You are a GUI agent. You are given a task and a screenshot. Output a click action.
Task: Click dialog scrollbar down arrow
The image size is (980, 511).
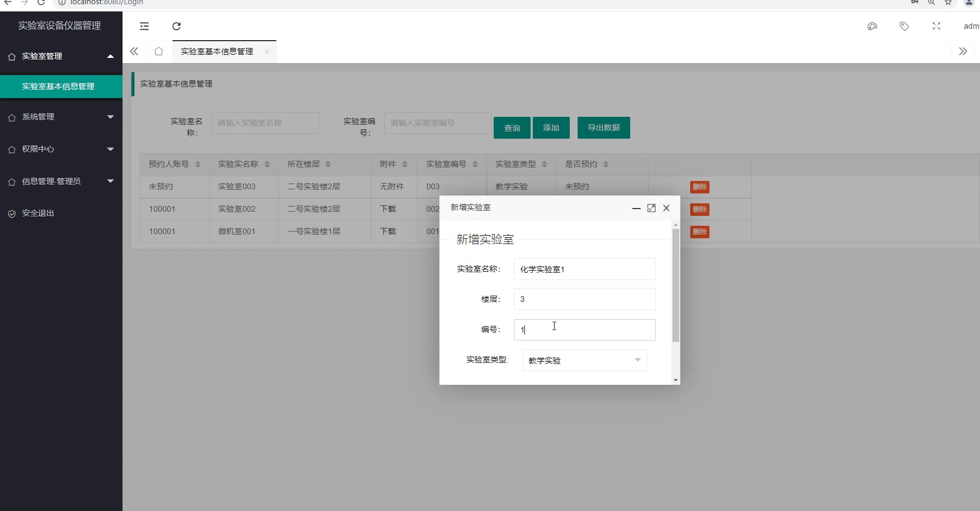tap(676, 380)
